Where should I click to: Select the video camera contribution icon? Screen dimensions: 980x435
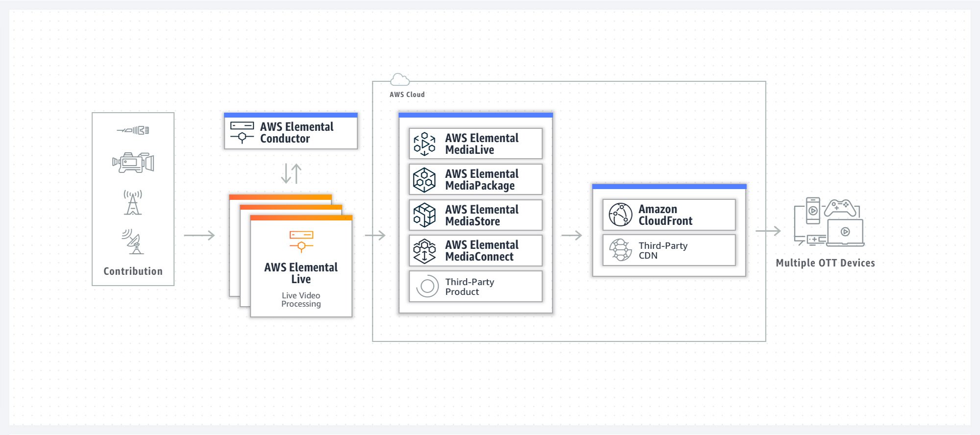point(133,163)
